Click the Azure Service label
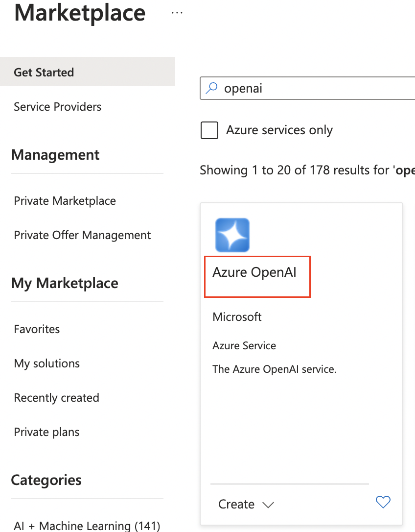The image size is (415, 532). (244, 346)
